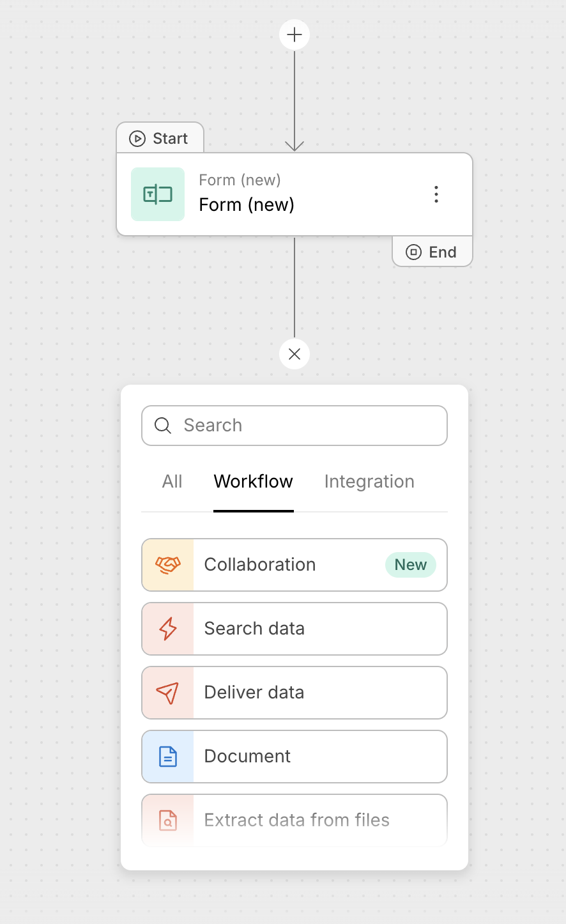
Task: Click the Collaboration handshake icon
Action: (x=168, y=565)
